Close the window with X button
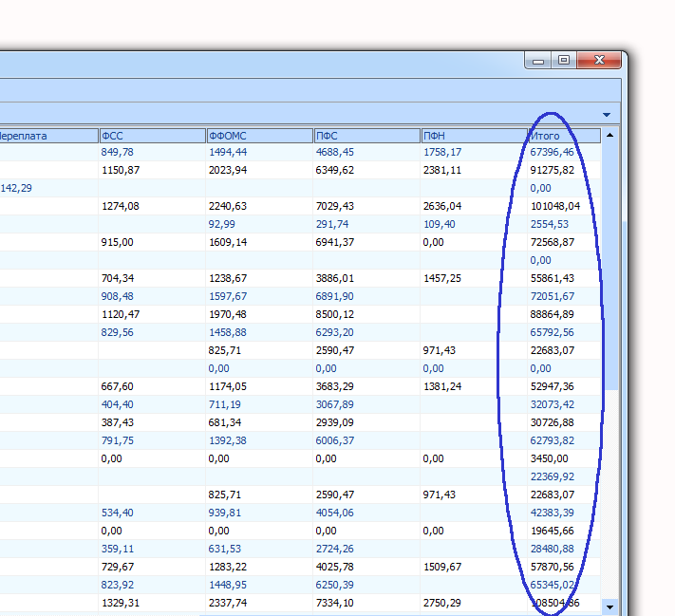675x616 pixels. click(599, 60)
